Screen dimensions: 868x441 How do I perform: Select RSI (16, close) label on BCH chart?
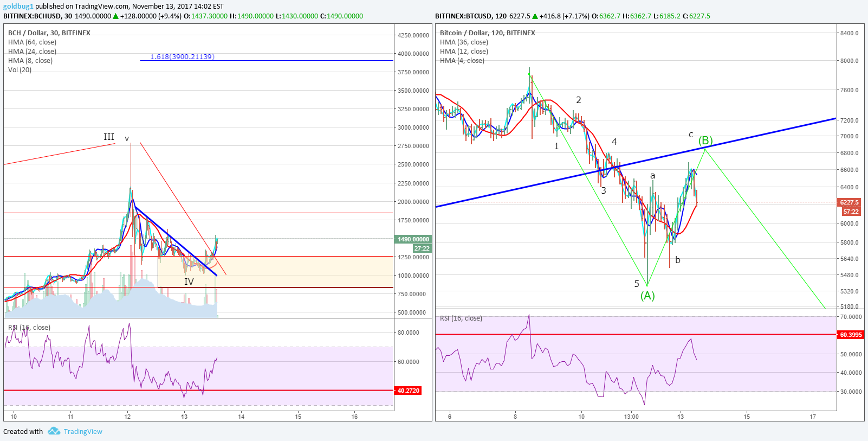tap(29, 328)
